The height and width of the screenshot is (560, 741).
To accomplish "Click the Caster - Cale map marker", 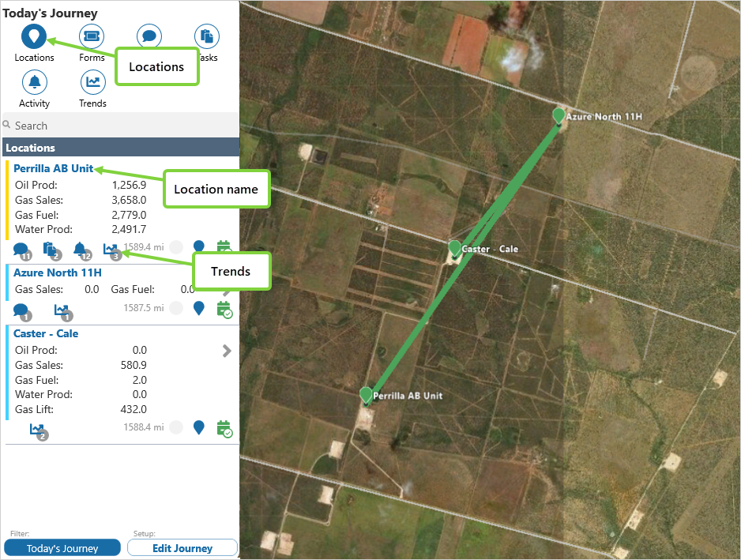I will click(454, 249).
